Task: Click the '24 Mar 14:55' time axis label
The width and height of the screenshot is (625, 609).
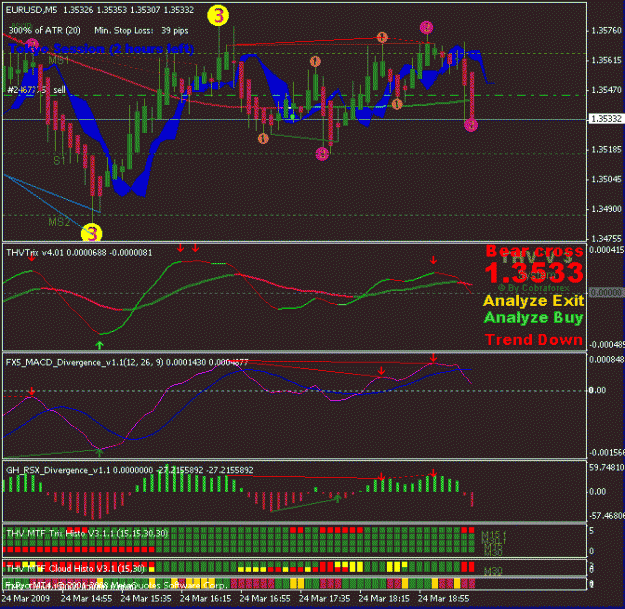Action: (86, 599)
